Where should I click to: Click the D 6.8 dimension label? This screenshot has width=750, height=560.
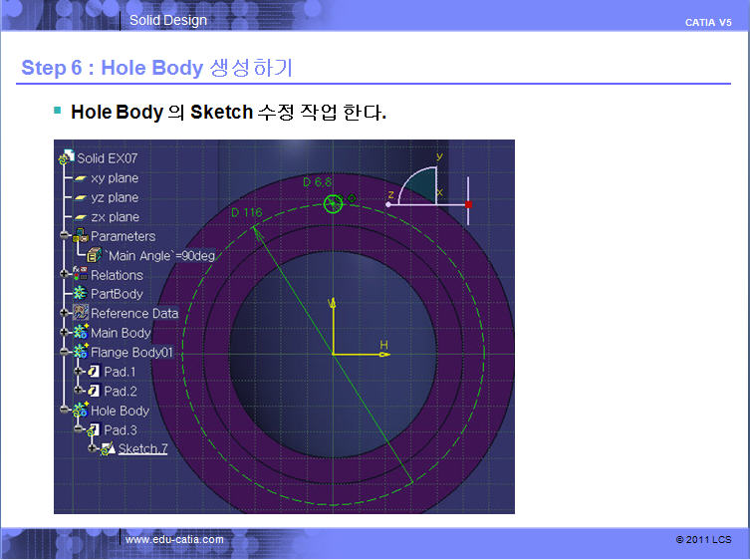318,182
